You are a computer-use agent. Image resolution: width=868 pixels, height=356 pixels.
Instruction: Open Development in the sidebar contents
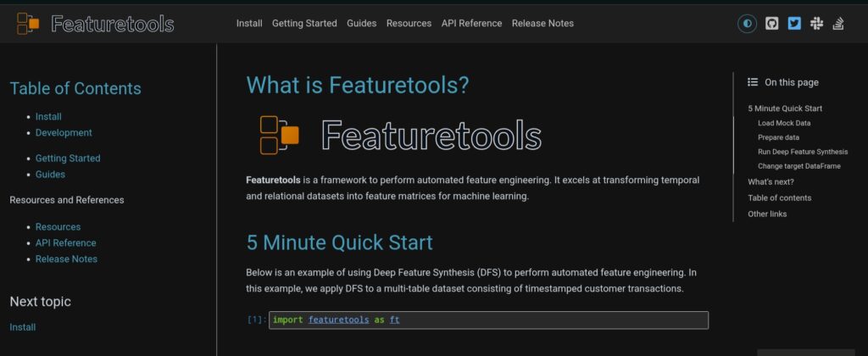(x=64, y=133)
